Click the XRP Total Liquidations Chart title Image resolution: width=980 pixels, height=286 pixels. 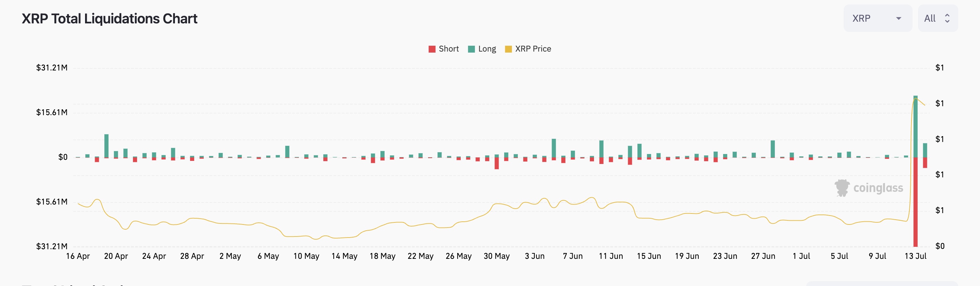coord(110,19)
